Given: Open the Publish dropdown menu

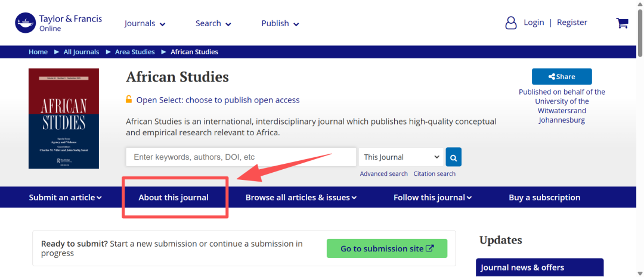Looking at the screenshot, I should [x=280, y=24].
